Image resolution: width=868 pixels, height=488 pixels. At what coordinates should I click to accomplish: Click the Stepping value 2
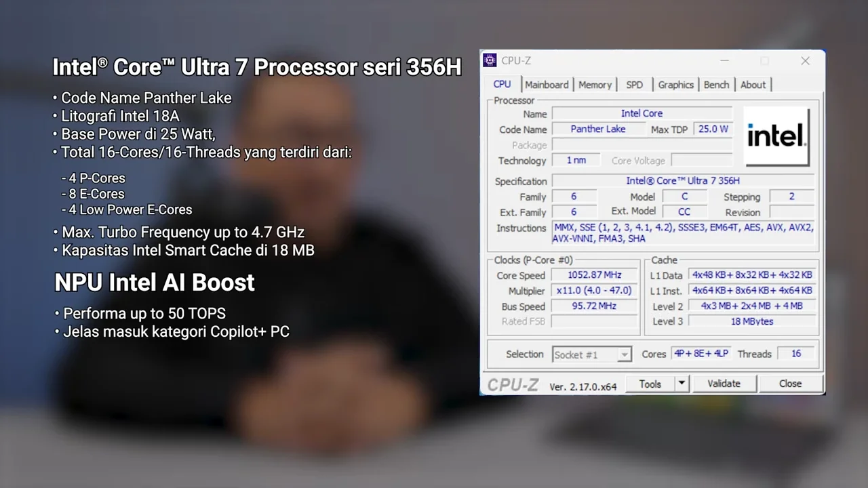point(791,197)
